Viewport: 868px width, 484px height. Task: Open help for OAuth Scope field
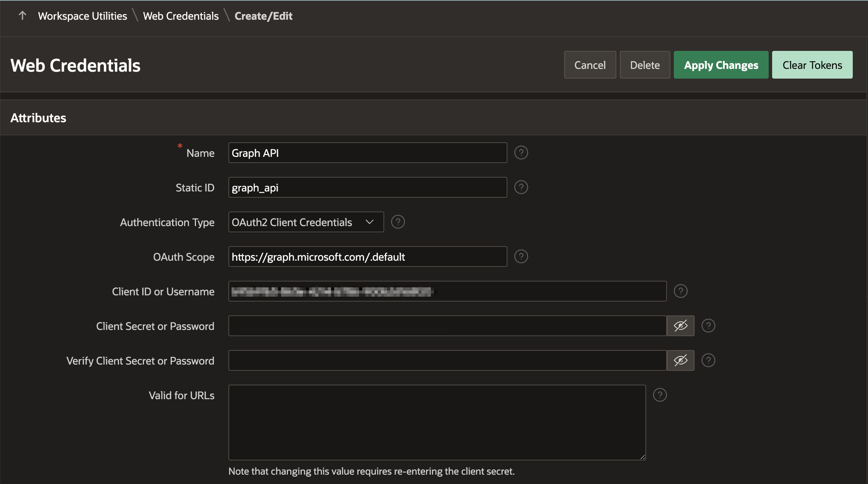(x=521, y=257)
